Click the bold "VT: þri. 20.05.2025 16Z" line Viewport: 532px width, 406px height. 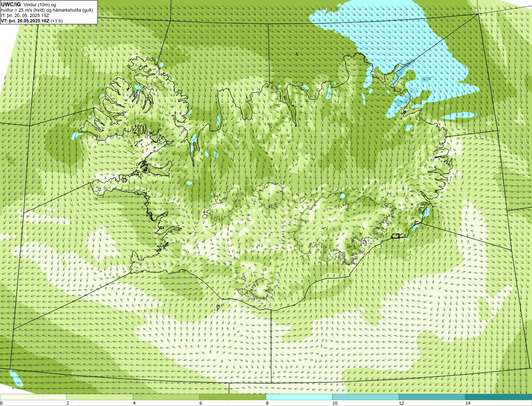pyautogui.click(x=26, y=21)
